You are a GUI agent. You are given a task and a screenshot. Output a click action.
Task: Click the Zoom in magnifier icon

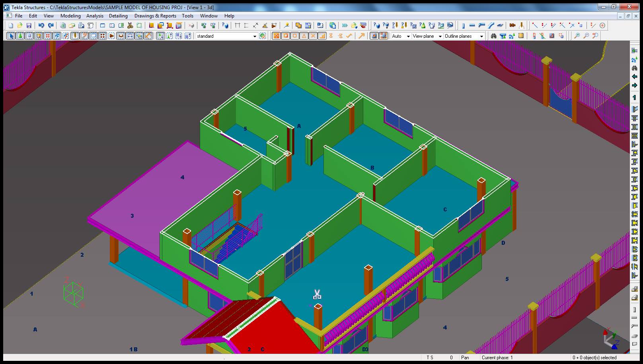(x=577, y=36)
